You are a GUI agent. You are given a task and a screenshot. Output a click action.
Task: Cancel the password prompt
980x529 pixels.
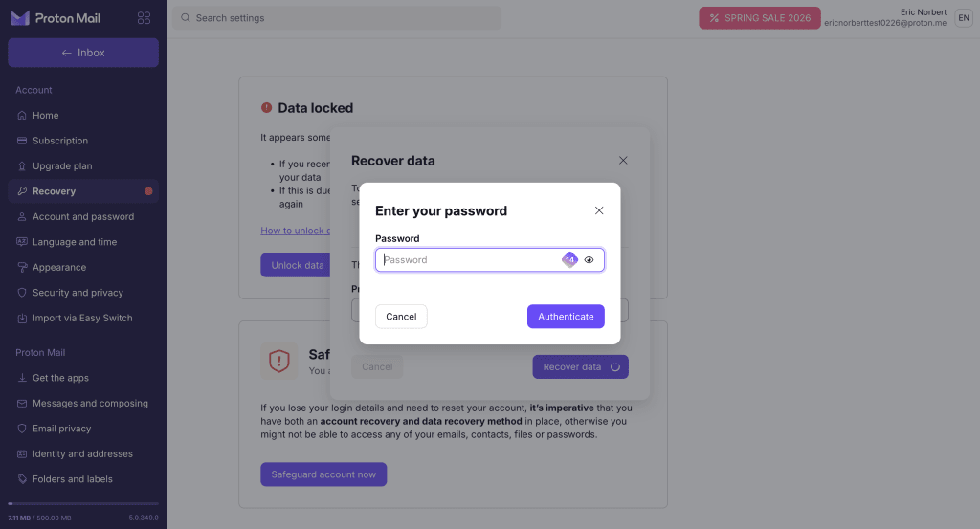point(401,317)
